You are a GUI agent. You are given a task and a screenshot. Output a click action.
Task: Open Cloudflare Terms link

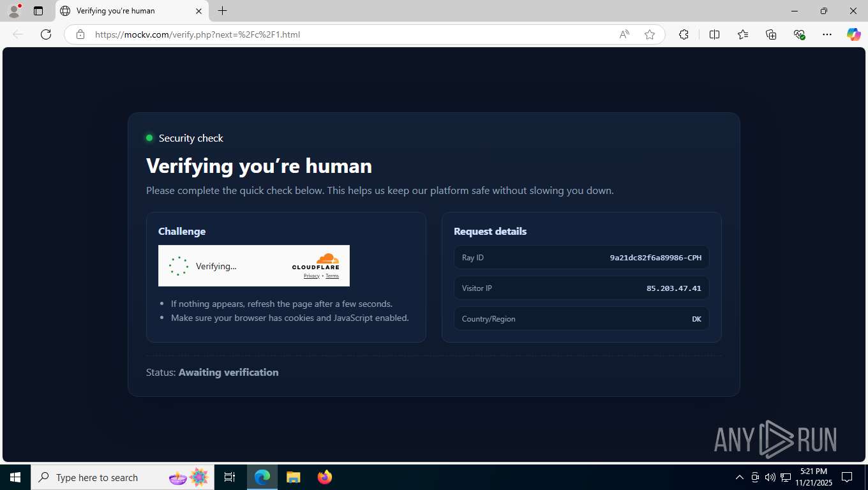pyautogui.click(x=332, y=276)
